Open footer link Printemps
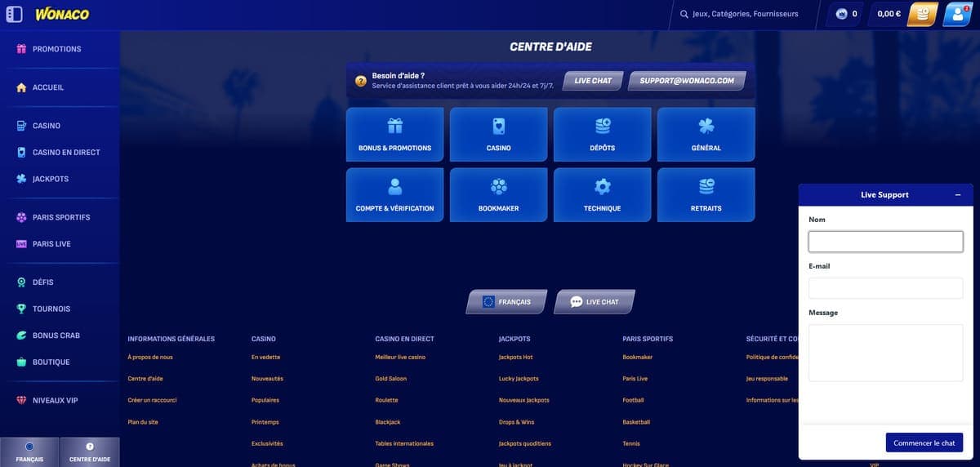The width and height of the screenshot is (980, 467). (x=265, y=422)
